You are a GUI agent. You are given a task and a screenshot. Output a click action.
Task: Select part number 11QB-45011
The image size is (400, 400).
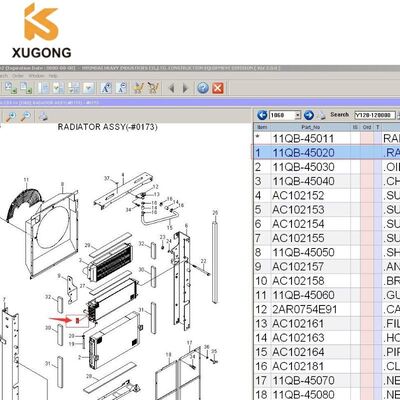(303, 138)
